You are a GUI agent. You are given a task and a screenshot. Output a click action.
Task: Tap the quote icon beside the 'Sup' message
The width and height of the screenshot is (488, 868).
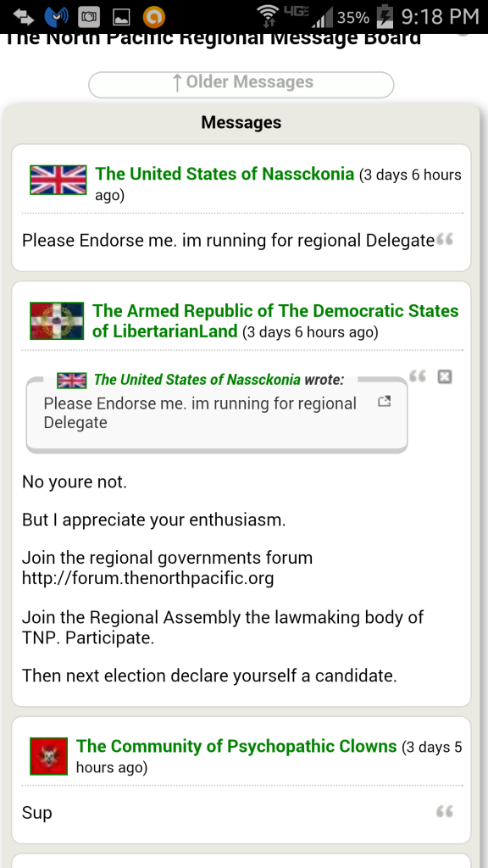[x=444, y=812]
